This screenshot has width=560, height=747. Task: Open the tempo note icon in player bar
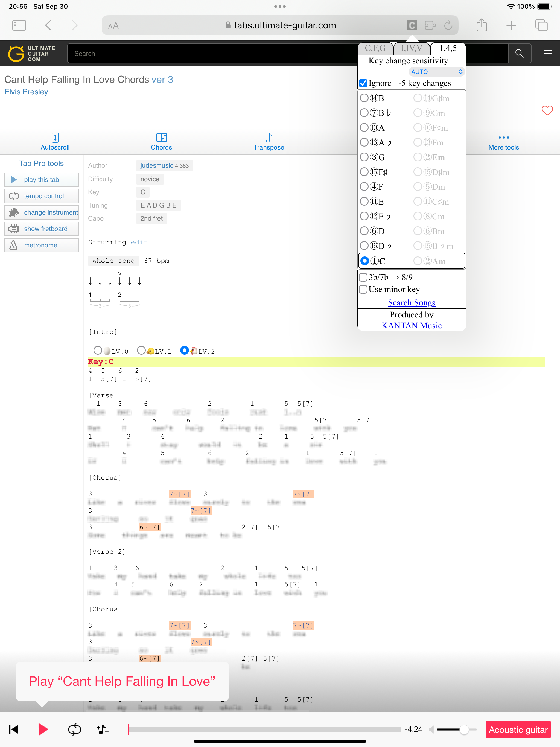(102, 729)
